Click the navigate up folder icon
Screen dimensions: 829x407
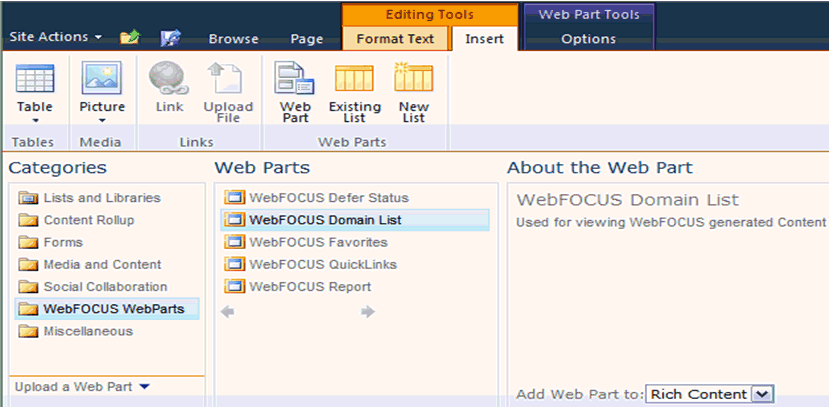(129, 38)
